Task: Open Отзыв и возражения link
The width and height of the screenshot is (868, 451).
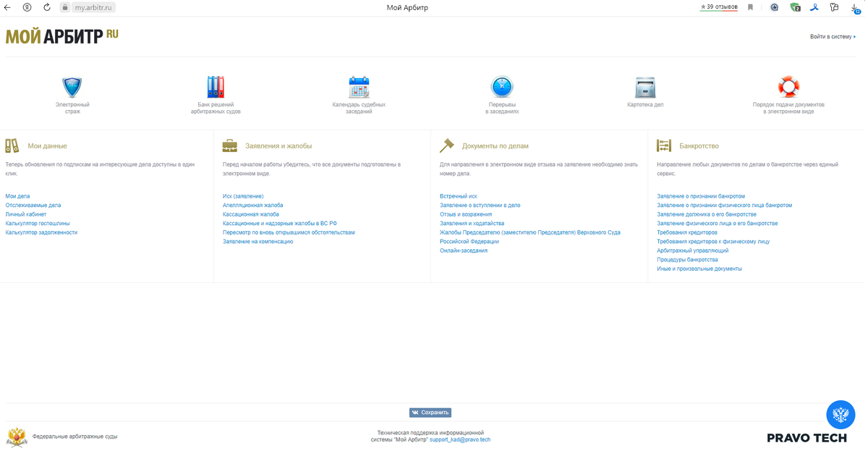Action: click(x=466, y=214)
